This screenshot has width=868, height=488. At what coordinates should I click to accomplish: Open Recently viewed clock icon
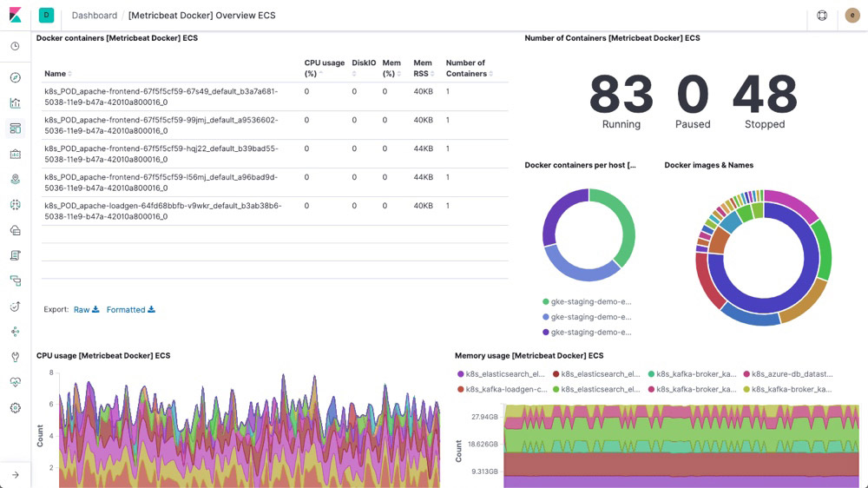coord(16,46)
